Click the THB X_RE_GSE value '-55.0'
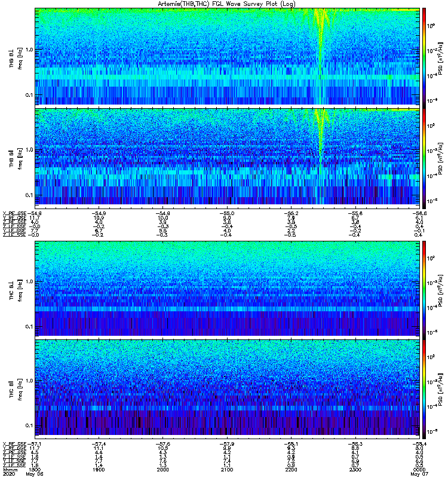Screen dimensions: 448x478 (227, 213)
